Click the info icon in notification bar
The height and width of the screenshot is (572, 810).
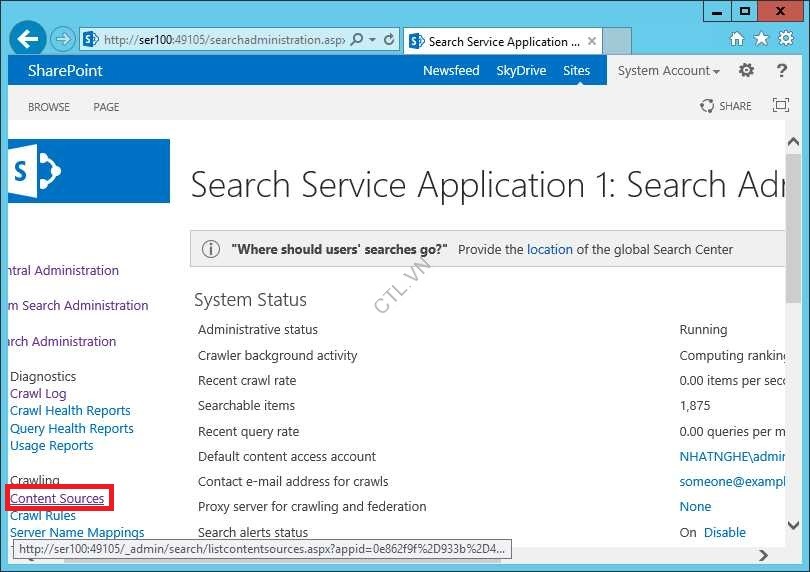[210, 249]
